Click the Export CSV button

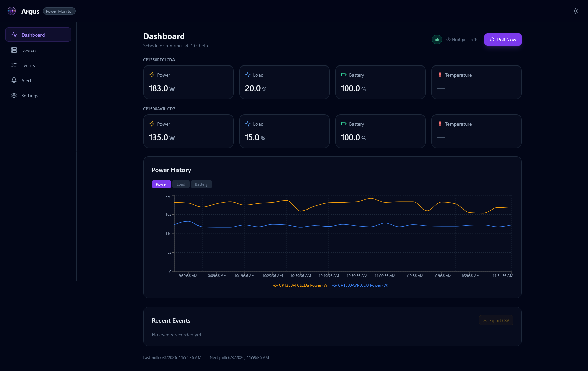pos(496,320)
